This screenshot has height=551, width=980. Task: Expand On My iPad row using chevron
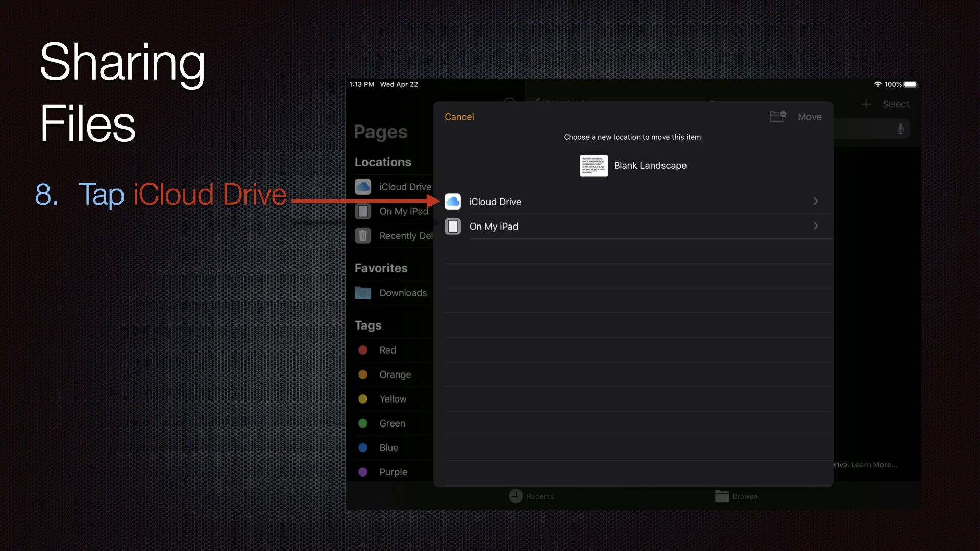(x=815, y=226)
